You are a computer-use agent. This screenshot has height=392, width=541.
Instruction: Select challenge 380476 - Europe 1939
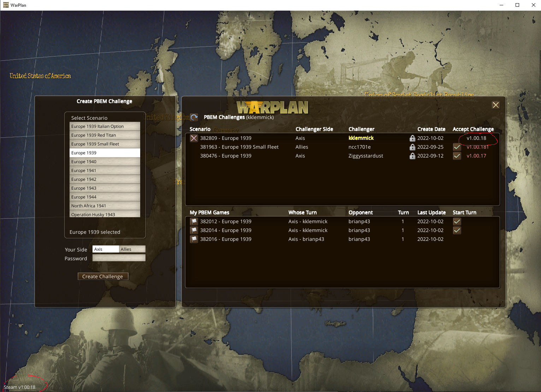click(x=226, y=156)
